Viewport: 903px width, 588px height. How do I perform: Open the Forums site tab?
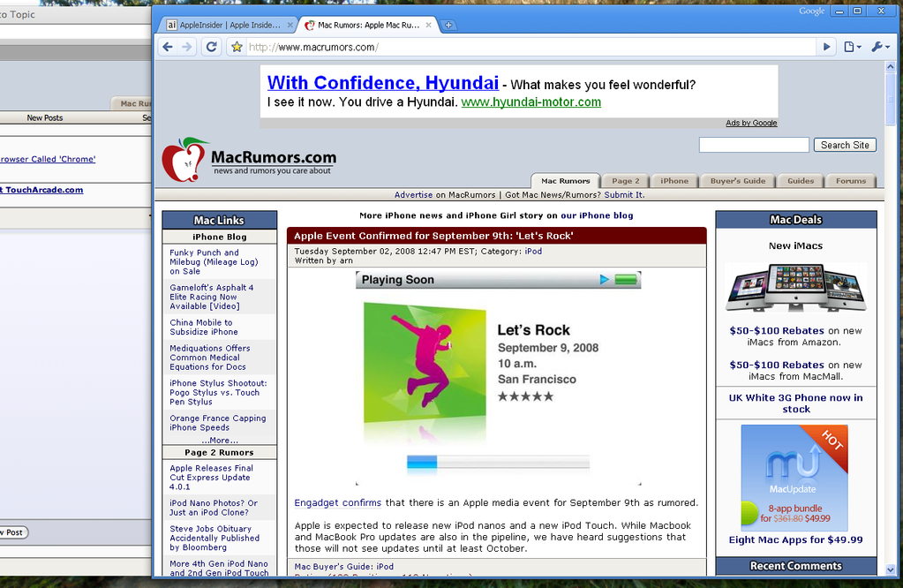[851, 181]
